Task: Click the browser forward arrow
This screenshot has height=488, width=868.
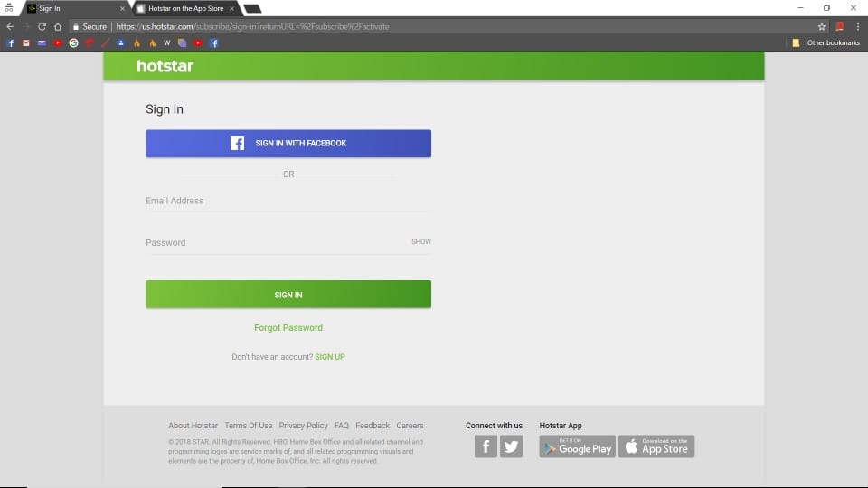Action: point(25,26)
